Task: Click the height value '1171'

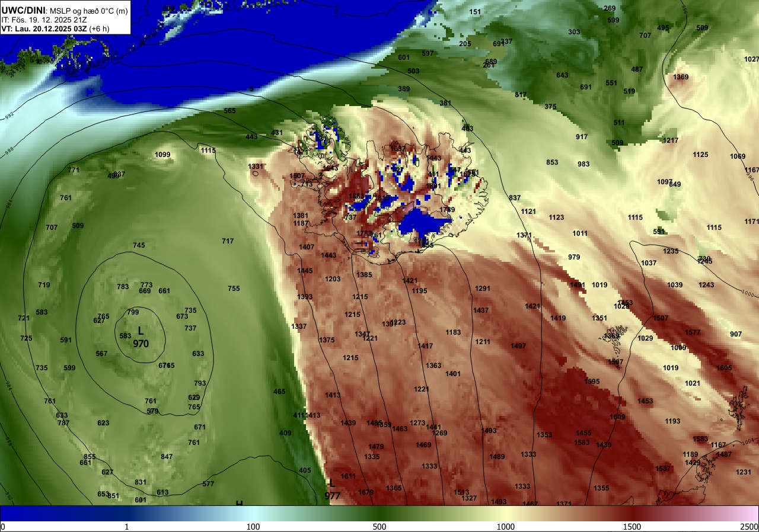Action: 751,222
